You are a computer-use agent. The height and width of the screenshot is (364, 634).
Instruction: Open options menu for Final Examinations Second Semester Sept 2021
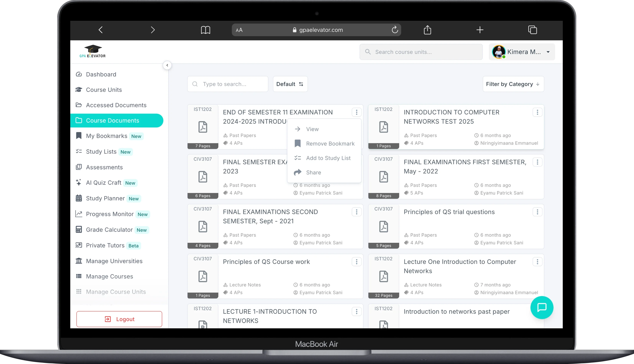pyautogui.click(x=357, y=212)
